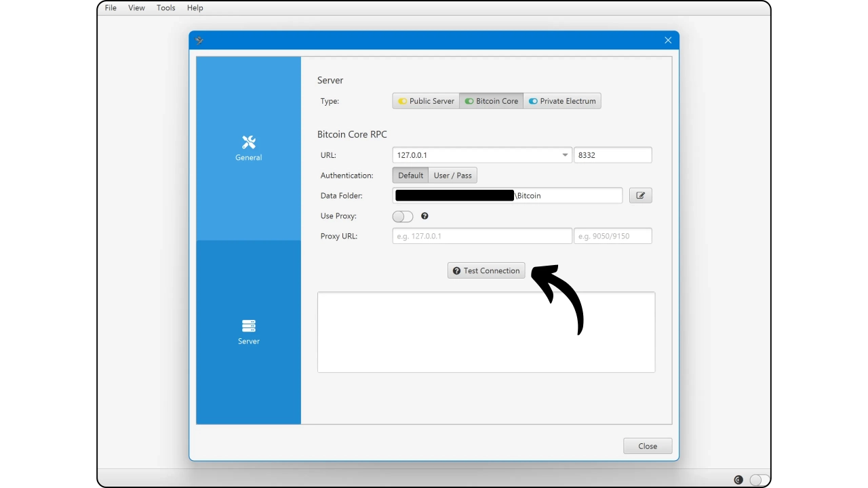The image size is (868, 488).
Task: Close the settings dialog with the X icon
Action: (x=668, y=41)
